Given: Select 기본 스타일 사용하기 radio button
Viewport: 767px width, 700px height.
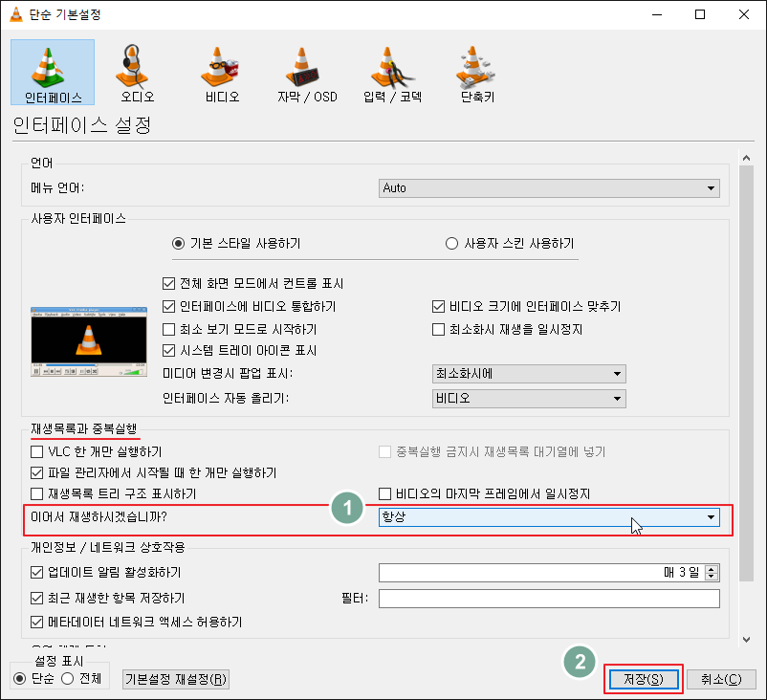Looking at the screenshot, I should (x=178, y=243).
